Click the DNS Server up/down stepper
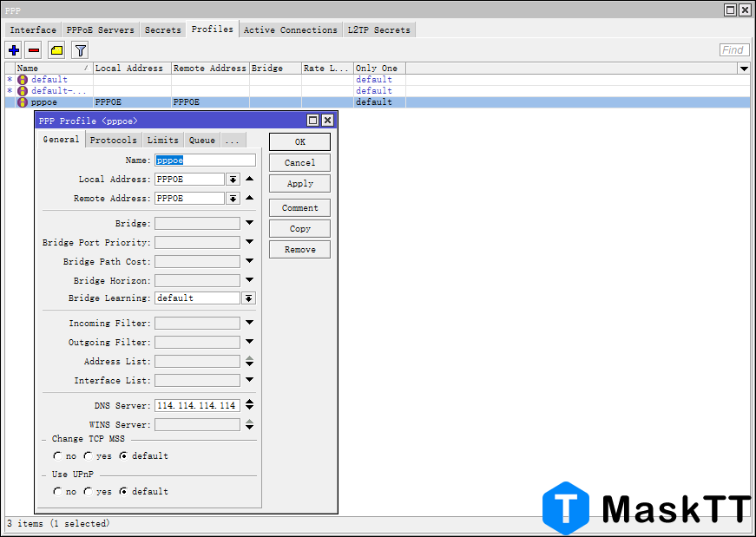 pyautogui.click(x=249, y=405)
